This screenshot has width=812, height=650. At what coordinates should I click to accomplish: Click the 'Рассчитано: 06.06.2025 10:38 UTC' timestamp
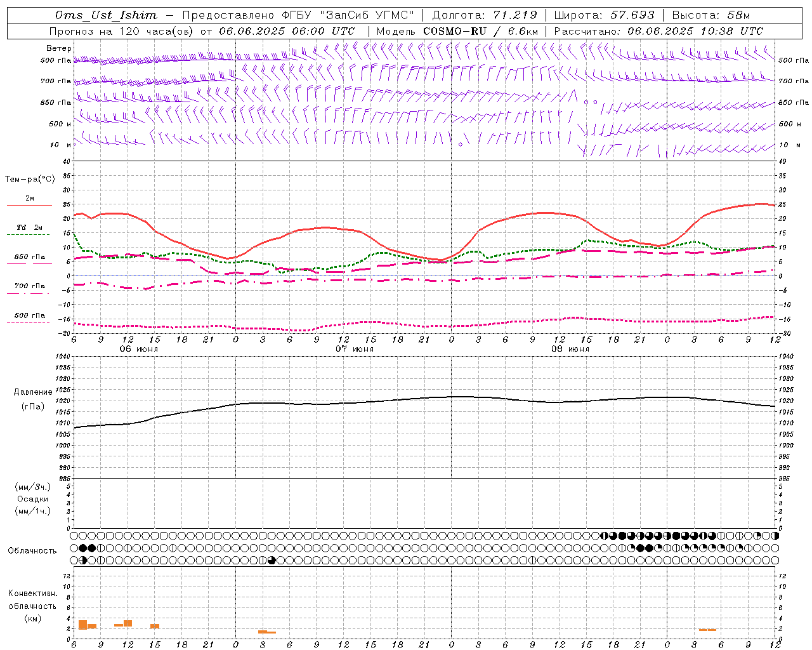click(x=658, y=31)
